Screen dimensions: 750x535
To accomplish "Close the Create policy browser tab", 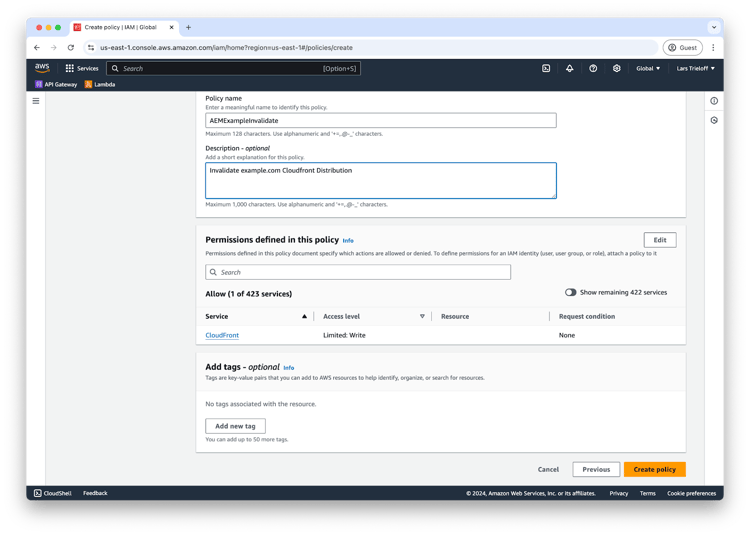I will coord(171,27).
